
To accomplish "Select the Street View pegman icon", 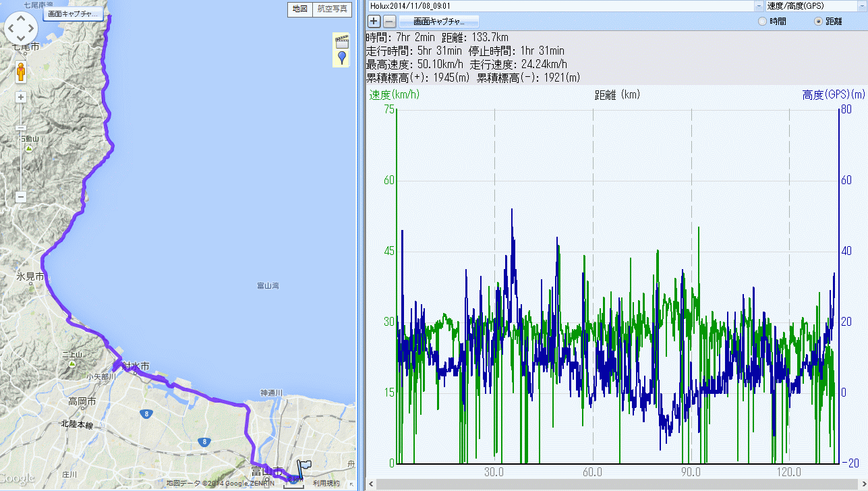I will click(21, 71).
